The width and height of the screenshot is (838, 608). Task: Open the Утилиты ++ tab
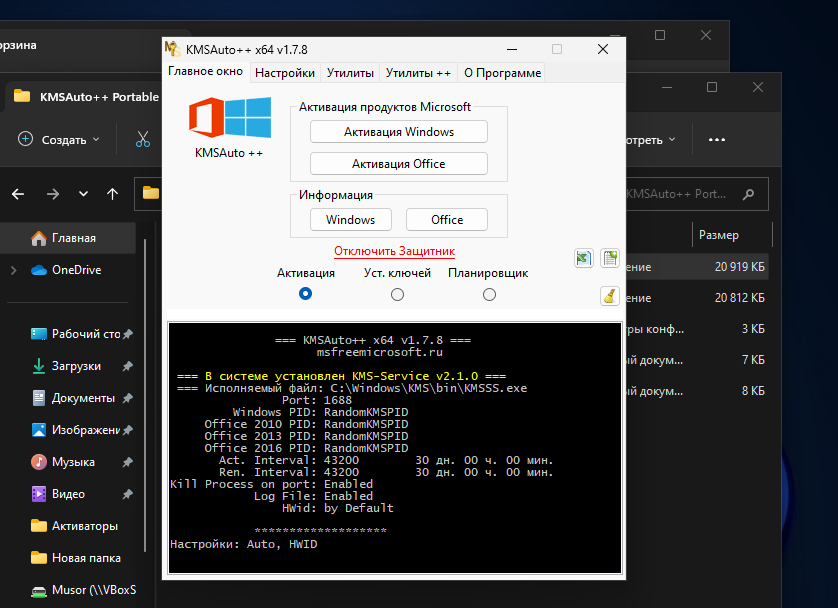point(418,73)
